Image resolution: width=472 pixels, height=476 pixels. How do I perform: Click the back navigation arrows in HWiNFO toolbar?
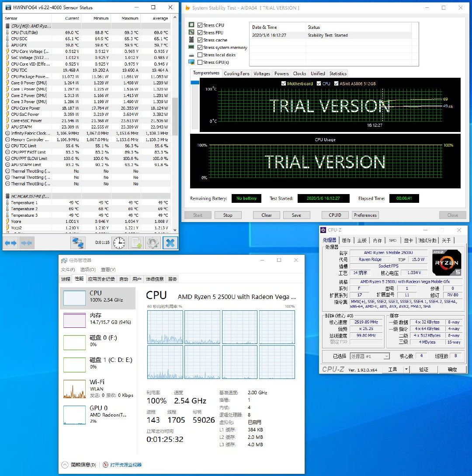[x=11, y=243]
